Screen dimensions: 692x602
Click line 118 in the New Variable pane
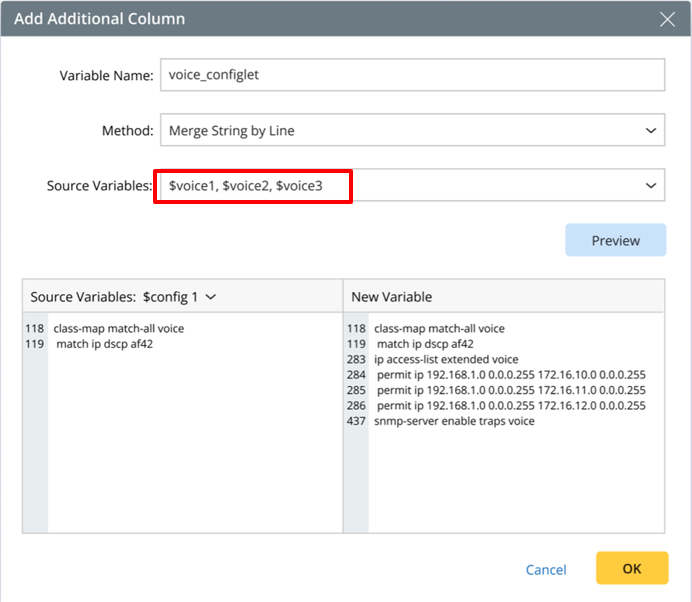pos(439,328)
